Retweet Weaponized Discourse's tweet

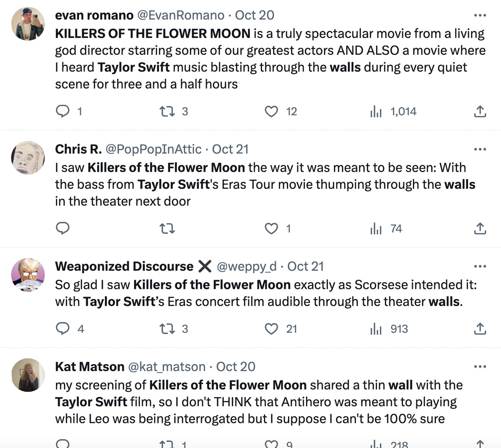(x=167, y=329)
